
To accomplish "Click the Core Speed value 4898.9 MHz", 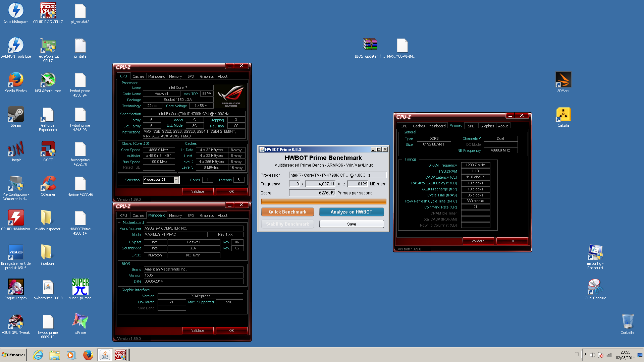I will 159,150.
